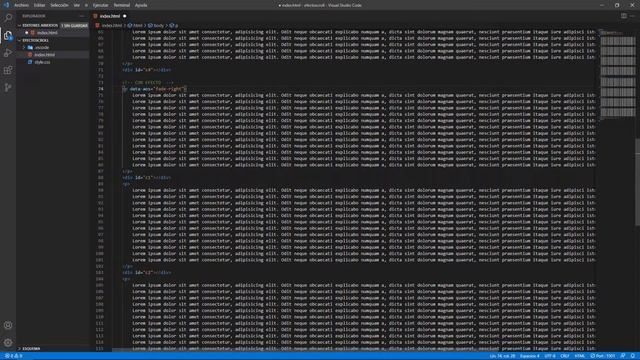
Task: Open the Search view in activity bar
Action: [x=8, y=18]
